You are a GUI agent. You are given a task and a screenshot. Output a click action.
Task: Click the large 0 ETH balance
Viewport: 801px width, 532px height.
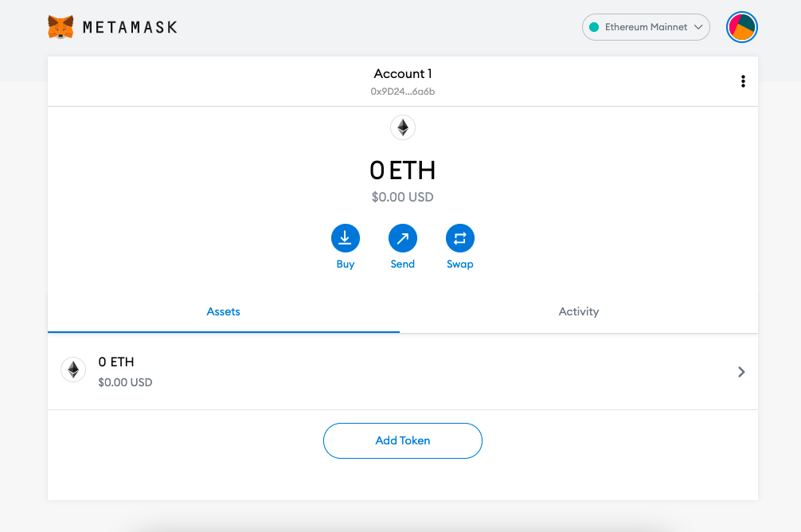[403, 170]
